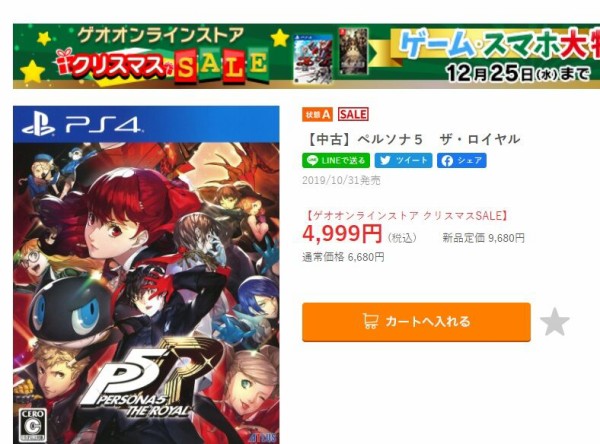Image resolution: width=600 pixels, height=444 pixels.
Task: Click the 4,999円 sale price
Action: point(342,233)
